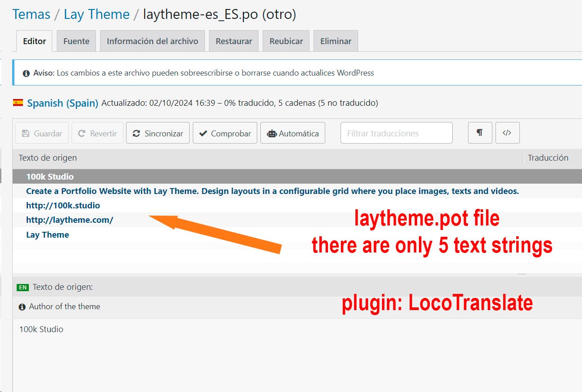Start Automática robot translation
Image resolution: width=582 pixels, height=392 pixels.
click(292, 133)
